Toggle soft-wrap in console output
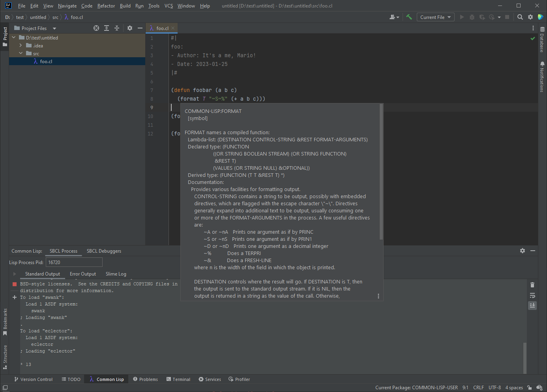Viewport: 547px width, 392px height. (x=532, y=295)
